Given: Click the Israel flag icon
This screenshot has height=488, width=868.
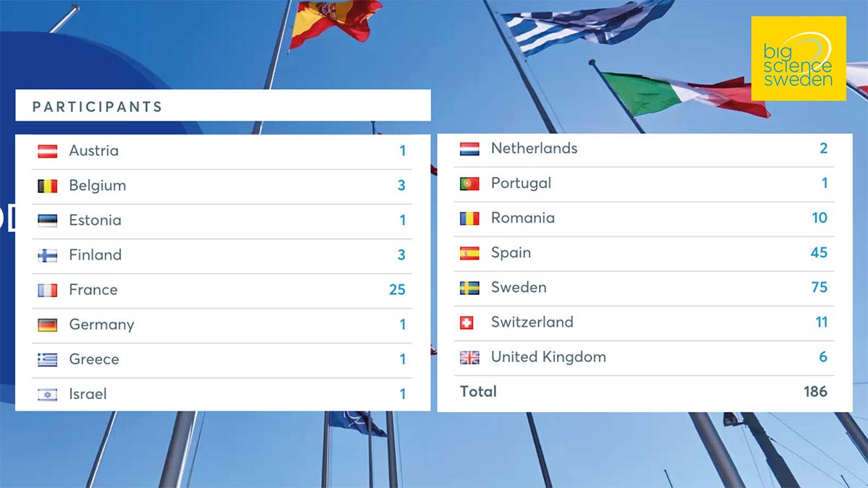Looking at the screenshot, I should (x=48, y=394).
